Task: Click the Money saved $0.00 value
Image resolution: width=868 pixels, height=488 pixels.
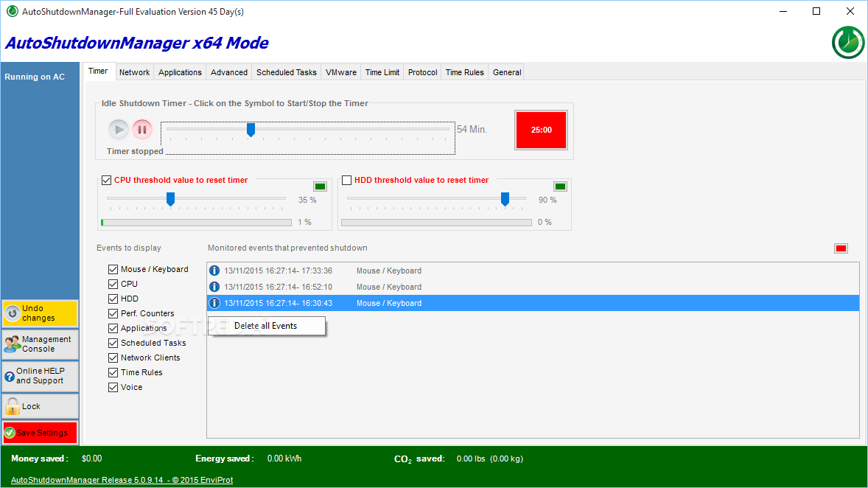Action: point(92,459)
